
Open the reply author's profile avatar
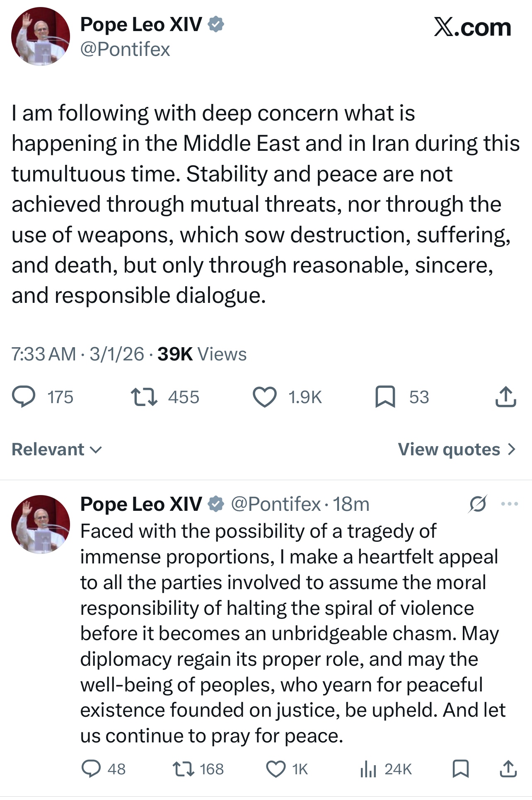(x=41, y=524)
